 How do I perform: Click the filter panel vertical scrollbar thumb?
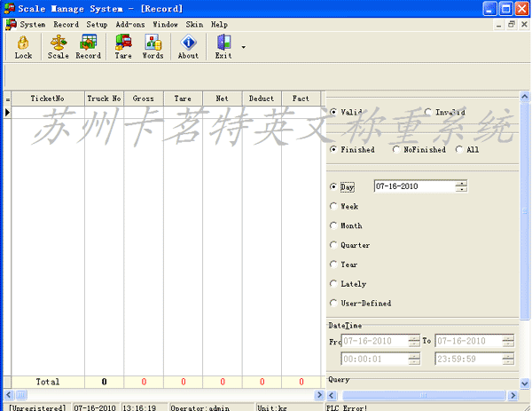tap(525, 210)
